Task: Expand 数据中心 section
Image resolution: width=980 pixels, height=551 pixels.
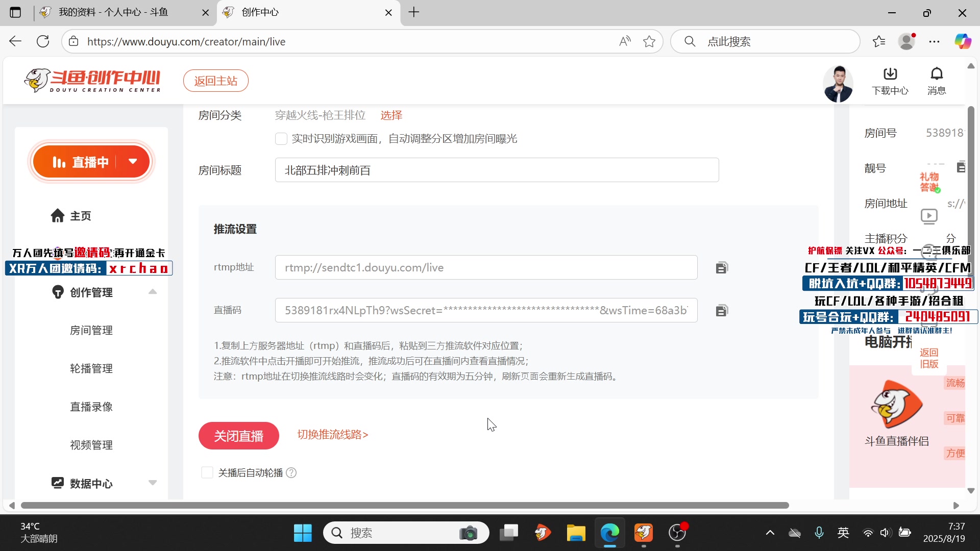Action: click(x=153, y=483)
